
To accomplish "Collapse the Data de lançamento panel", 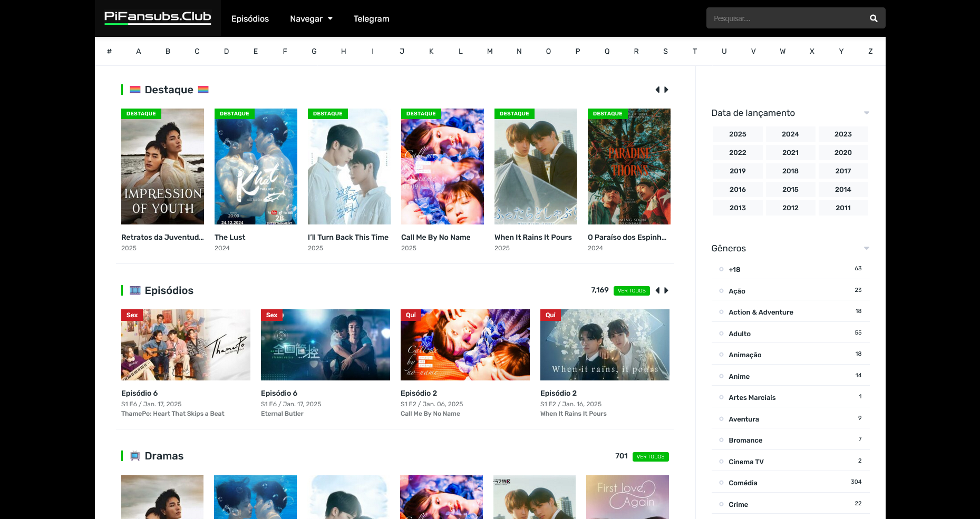I will (x=866, y=113).
